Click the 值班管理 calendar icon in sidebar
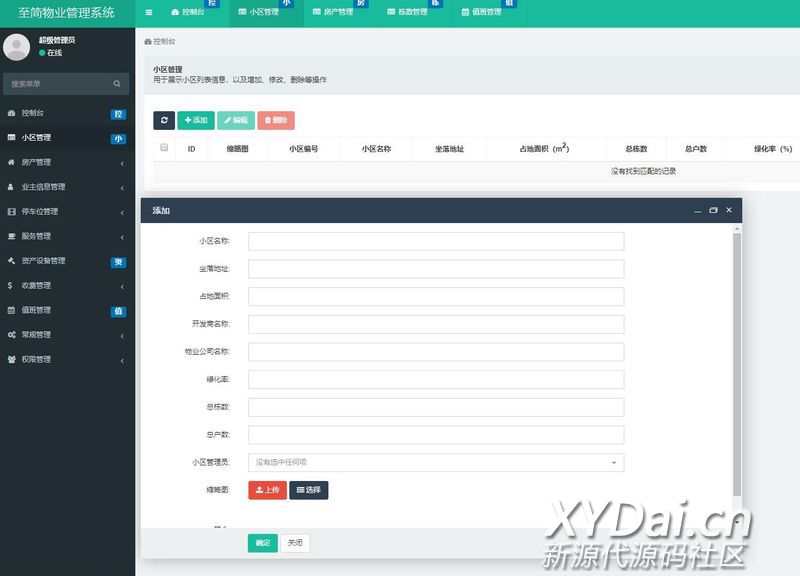 coord(11,310)
